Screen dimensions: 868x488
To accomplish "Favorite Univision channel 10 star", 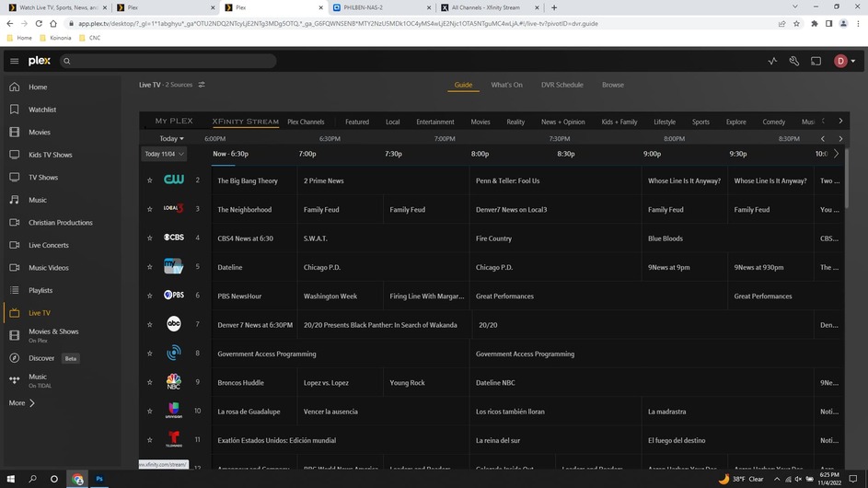I will click(149, 411).
